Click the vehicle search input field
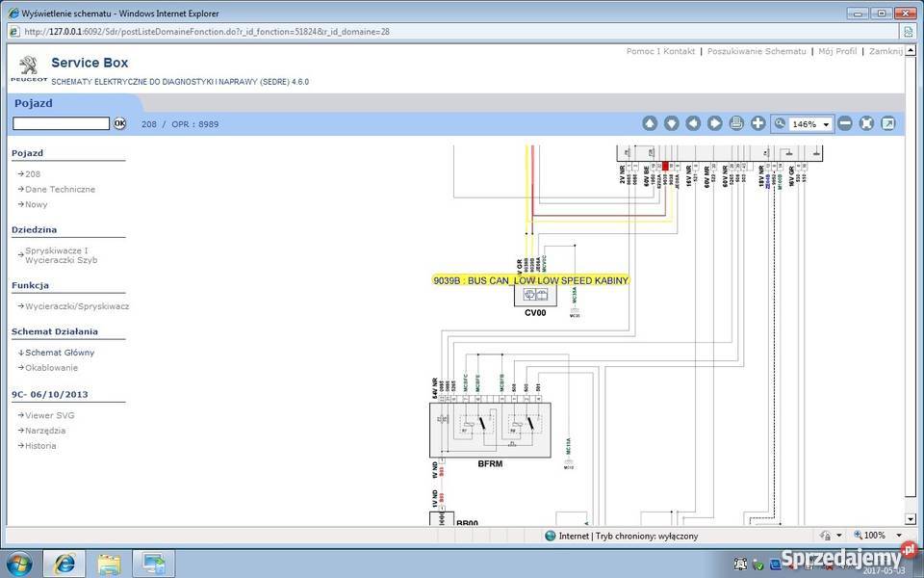The height and width of the screenshot is (578, 924). coord(61,123)
